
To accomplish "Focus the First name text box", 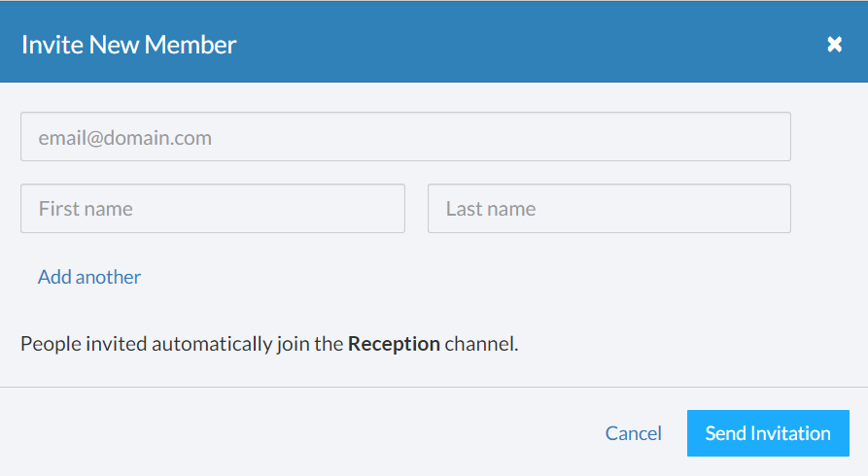I will click(212, 209).
